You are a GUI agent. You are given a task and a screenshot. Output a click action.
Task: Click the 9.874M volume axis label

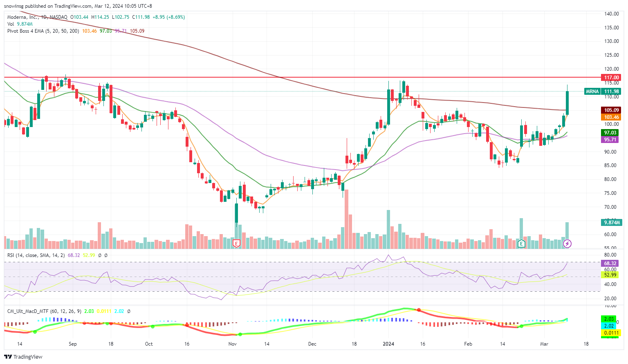[612, 223]
